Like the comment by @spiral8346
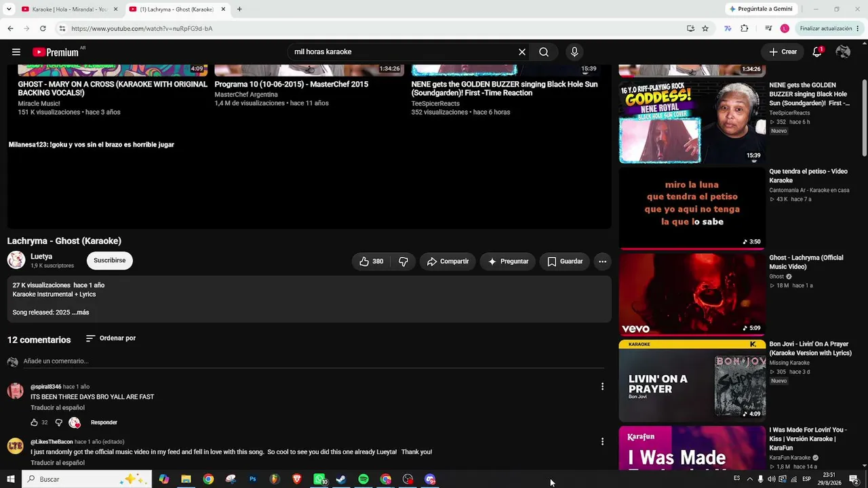 34,422
